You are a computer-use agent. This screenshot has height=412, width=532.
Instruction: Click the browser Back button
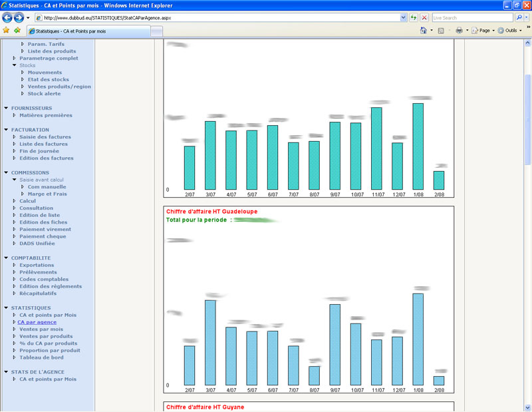[9, 17]
